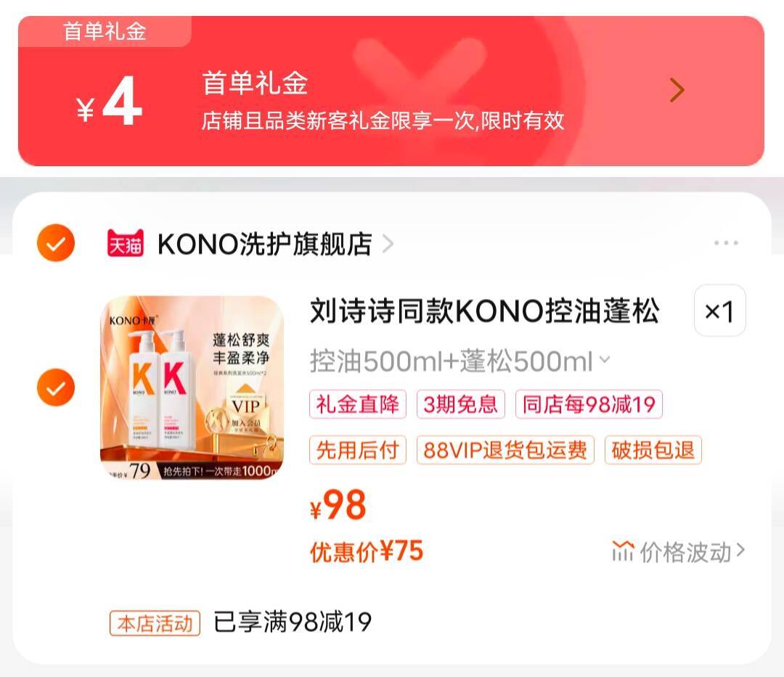Open product title 刘诗诗同款KONO控油蓬松
The width and height of the screenshot is (784, 677).
click(484, 311)
